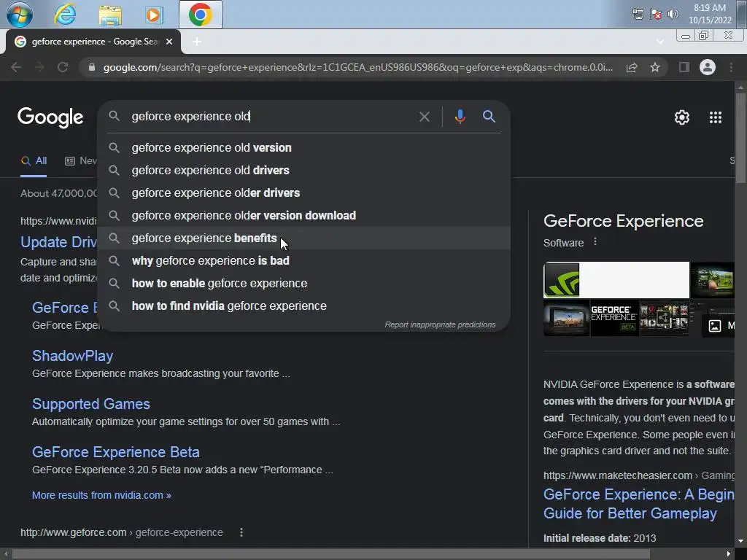The height and width of the screenshot is (560, 747).
Task: Switch to the News results tab
Action: (x=81, y=161)
